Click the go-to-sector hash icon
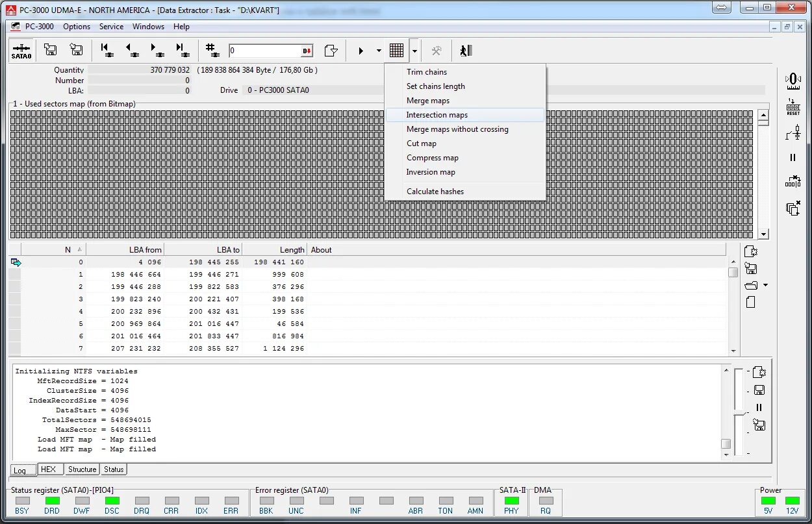Viewport: 812px width, 524px height. pos(211,50)
